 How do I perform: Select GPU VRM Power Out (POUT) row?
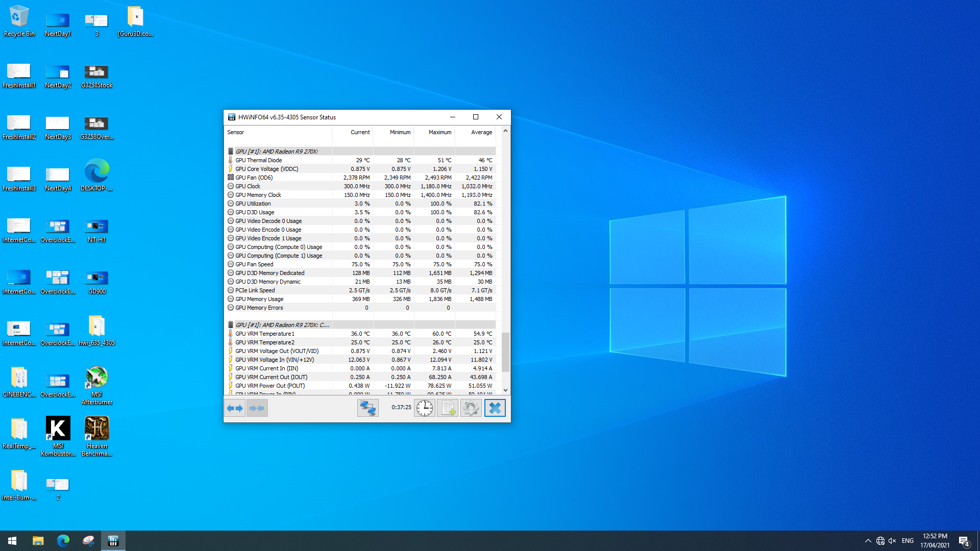[x=360, y=386]
